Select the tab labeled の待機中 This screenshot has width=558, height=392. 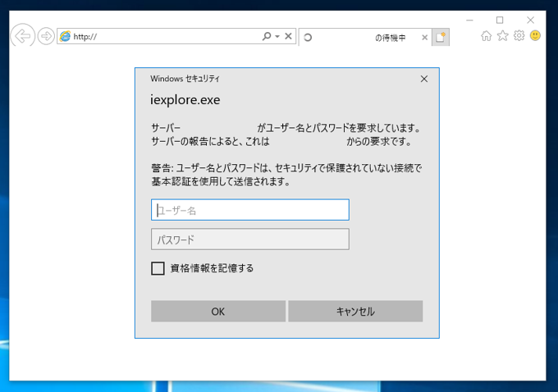pos(365,38)
